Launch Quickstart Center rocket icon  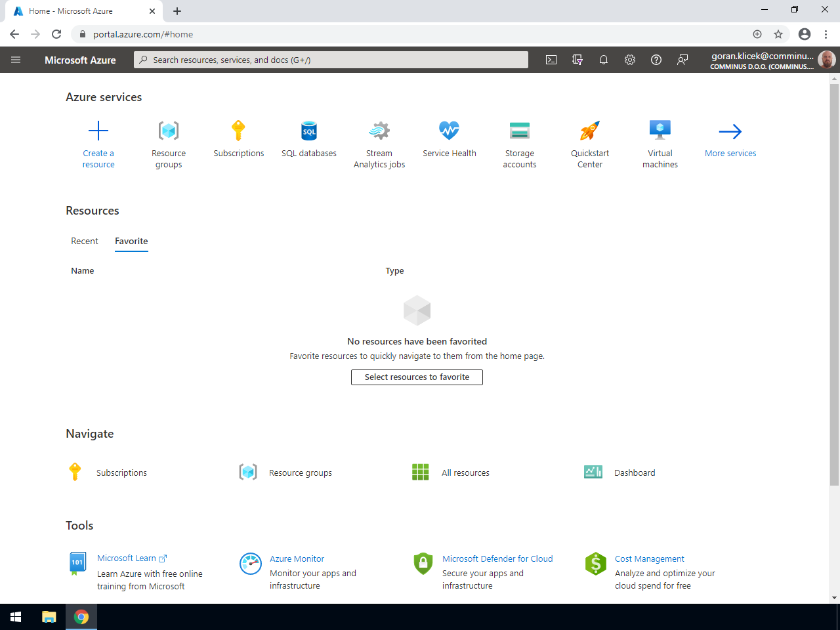point(590,131)
